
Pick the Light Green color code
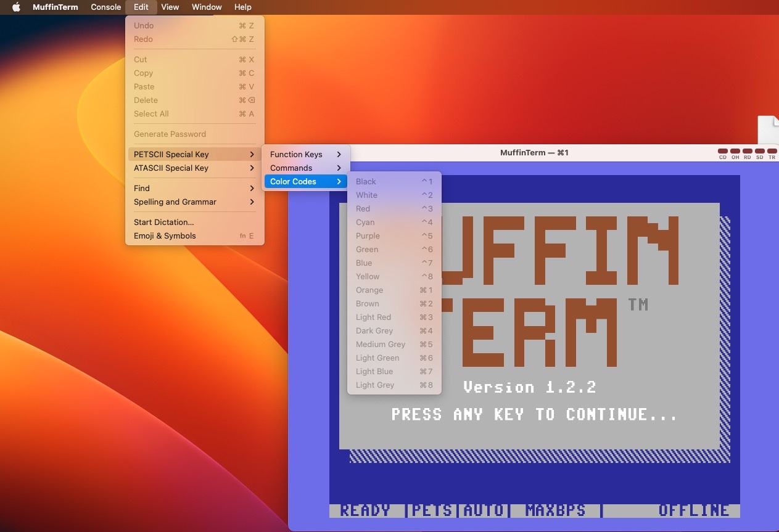pyautogui.click(x=395, y=358)
